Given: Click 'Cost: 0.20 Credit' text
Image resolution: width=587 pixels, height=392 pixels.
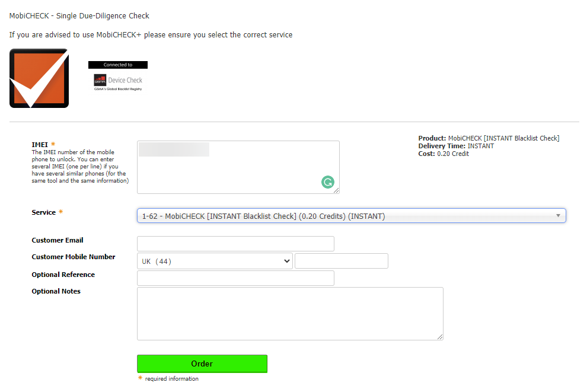Looking at the screenshot, I should click(444, 154).
